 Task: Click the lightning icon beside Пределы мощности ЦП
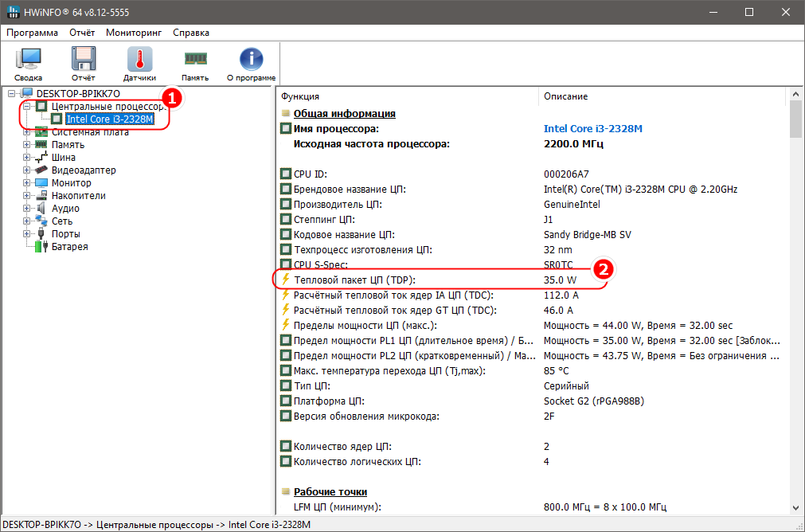pyautogui.click(x=286, y=325)
